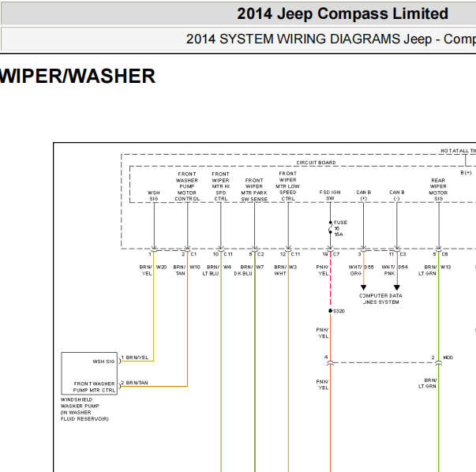Click "BRN/ DK BLU" wire color label
Image resolution: width=476 pixels, height=472 pixels.
pyautogui.click(x=244, y=270)
